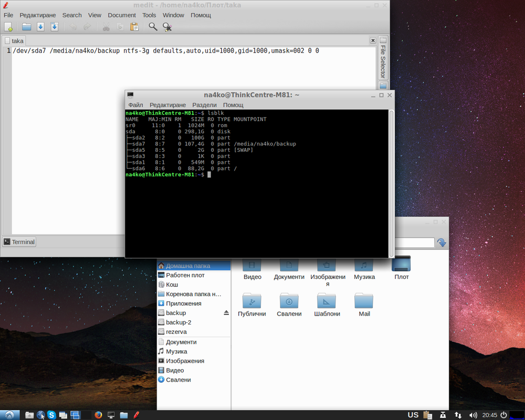Click the file manager path input field
This screenshot has width=525, height=420.
point(415,243)
